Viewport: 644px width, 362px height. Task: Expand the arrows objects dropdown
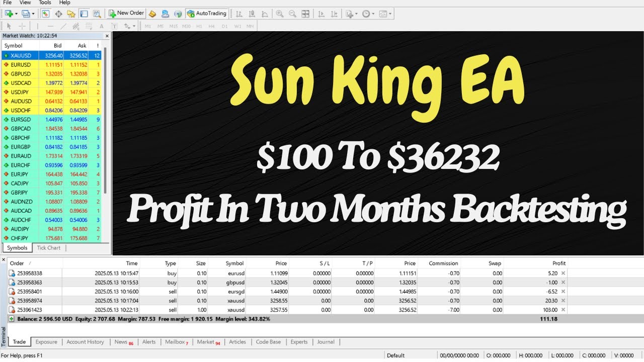pyautogui.click(x=134, y=26)
